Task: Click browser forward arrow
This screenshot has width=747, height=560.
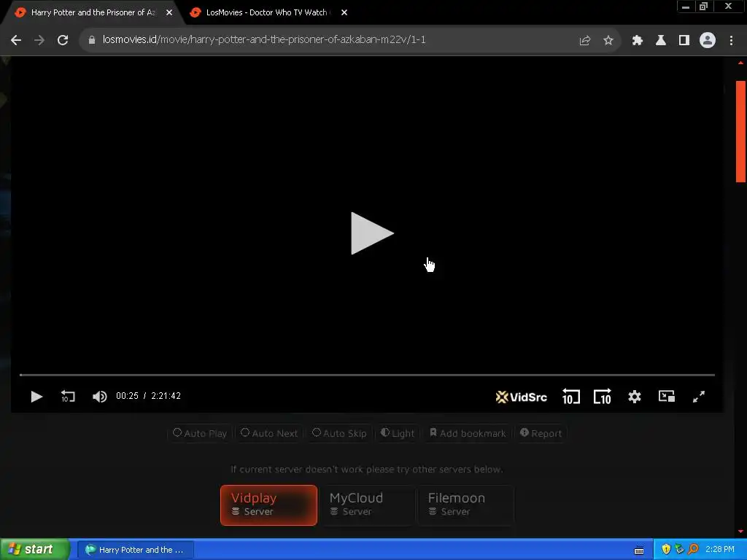Action: pyautogui.click(x=39, y=40)
